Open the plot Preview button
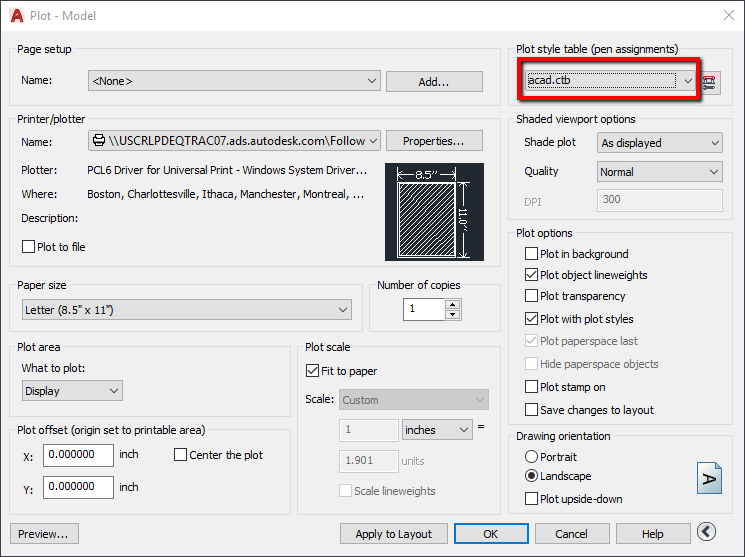Viewport: 745px width, 557px height. point(44,534)
